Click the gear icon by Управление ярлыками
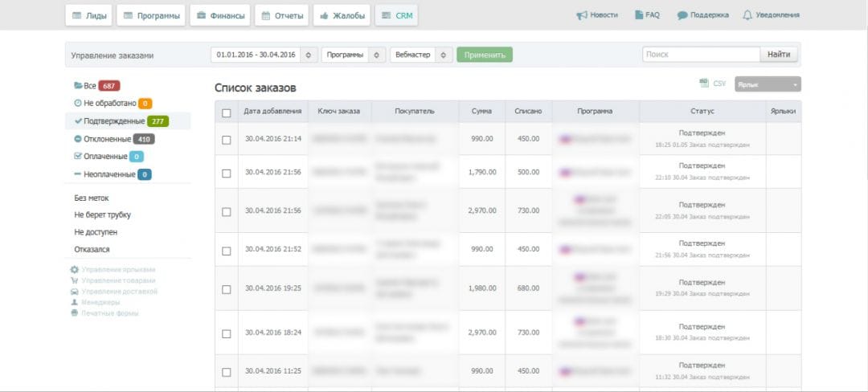This screenshot has height=392, width=868. tap(74, 270)
